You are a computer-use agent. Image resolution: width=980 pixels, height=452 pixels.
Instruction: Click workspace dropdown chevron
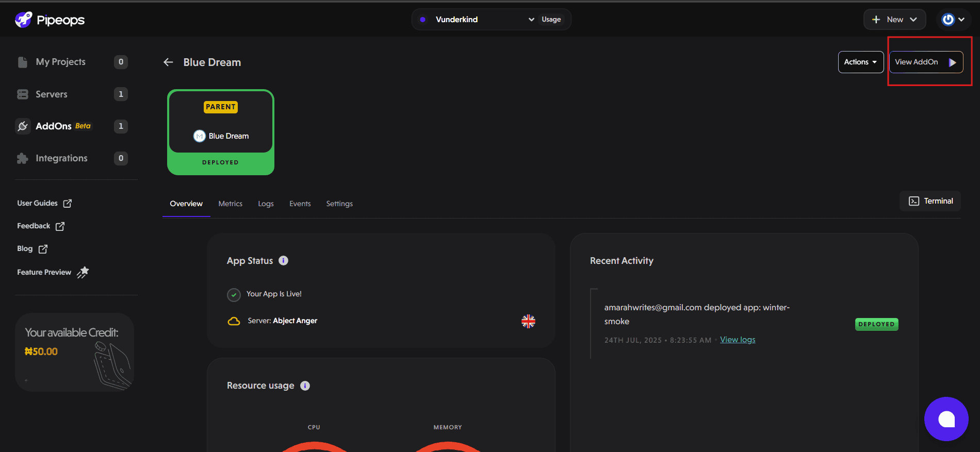531,20
